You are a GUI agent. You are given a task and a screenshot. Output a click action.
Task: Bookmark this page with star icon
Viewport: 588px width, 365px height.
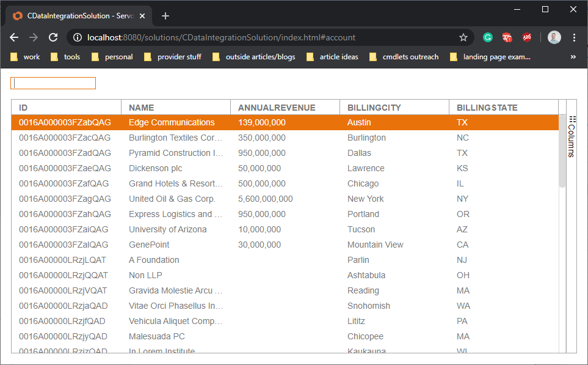point(463,37)
